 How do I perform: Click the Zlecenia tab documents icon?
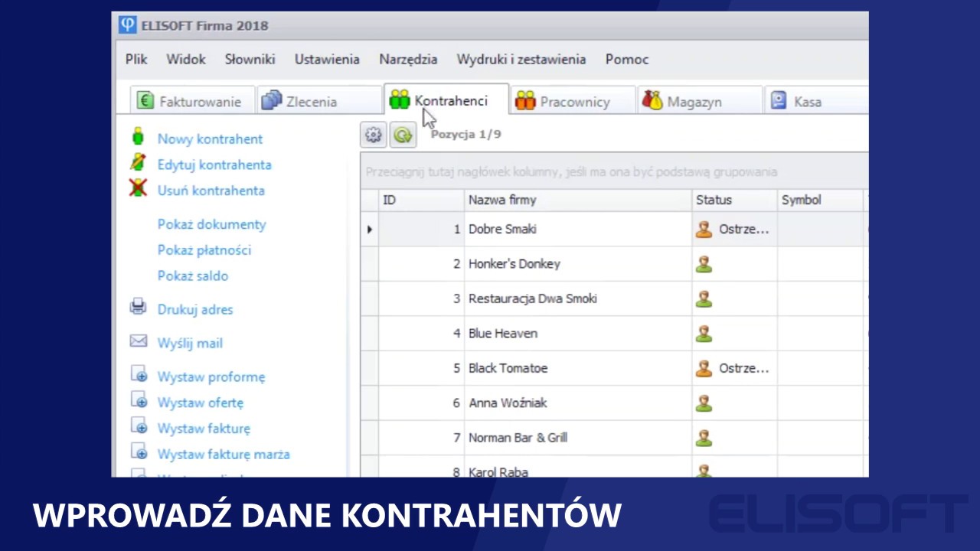(272, 101)
